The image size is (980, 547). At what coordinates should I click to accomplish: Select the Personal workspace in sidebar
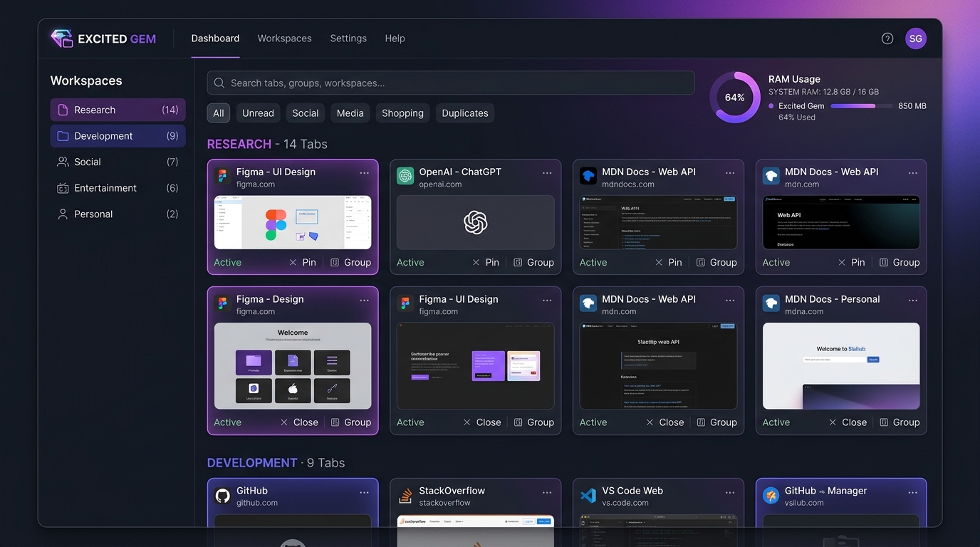pos(118,214)
